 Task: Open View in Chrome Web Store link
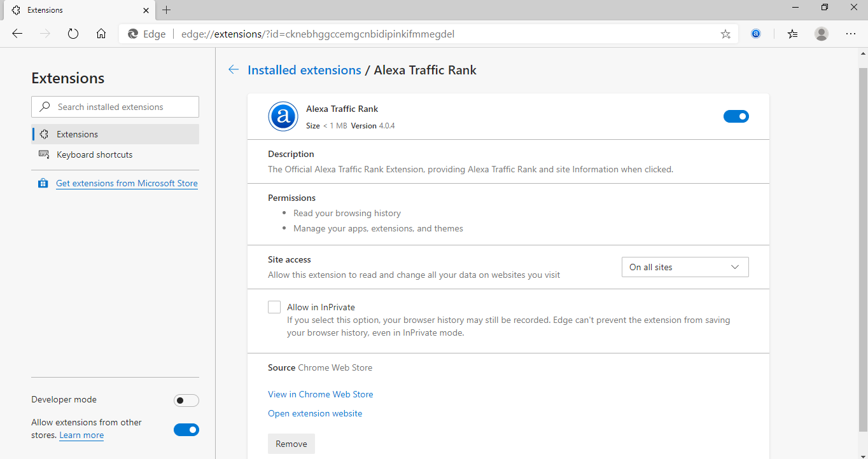pyautogui.click(x=321, y=394)
